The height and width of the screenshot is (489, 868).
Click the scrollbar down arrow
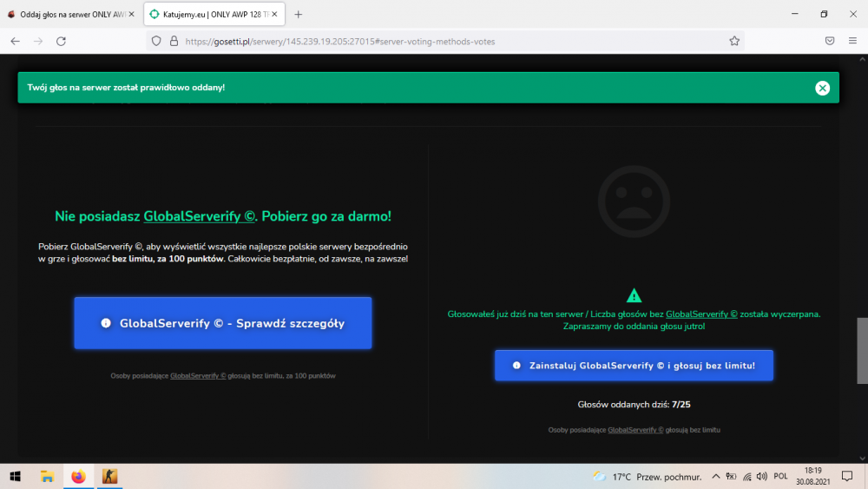click(863, 459)
